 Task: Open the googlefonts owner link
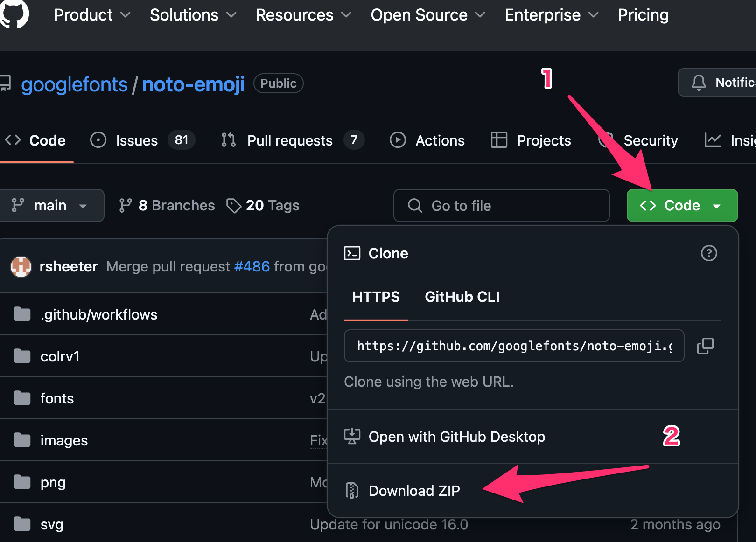pyautogui.click(x=74, y=84)
